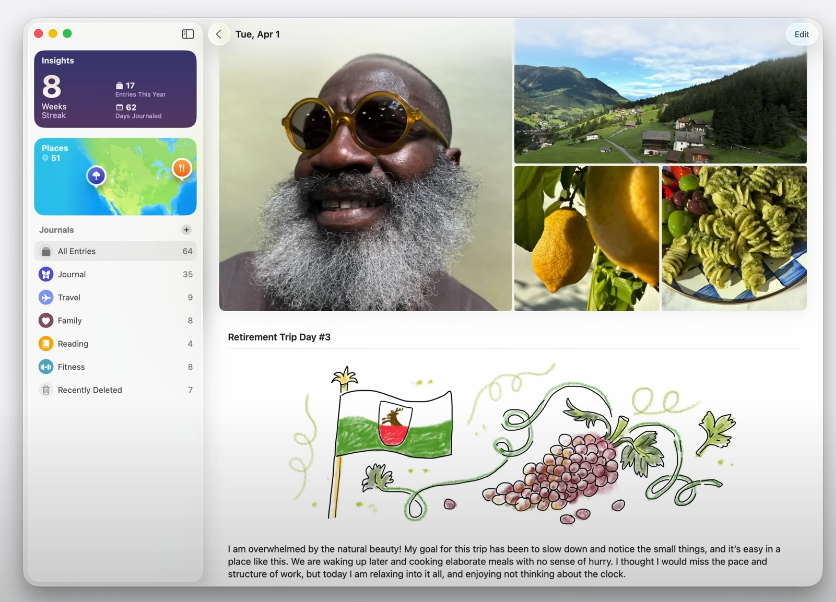The image size is (836, 602).
Task: Open the Insights streak card
Action: (x=115, y=89)
